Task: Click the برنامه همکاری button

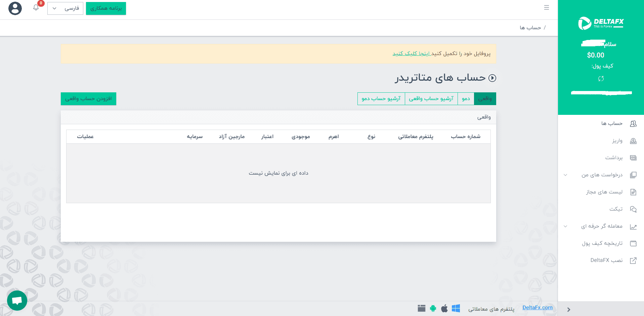Action: (x=106, y=8)
